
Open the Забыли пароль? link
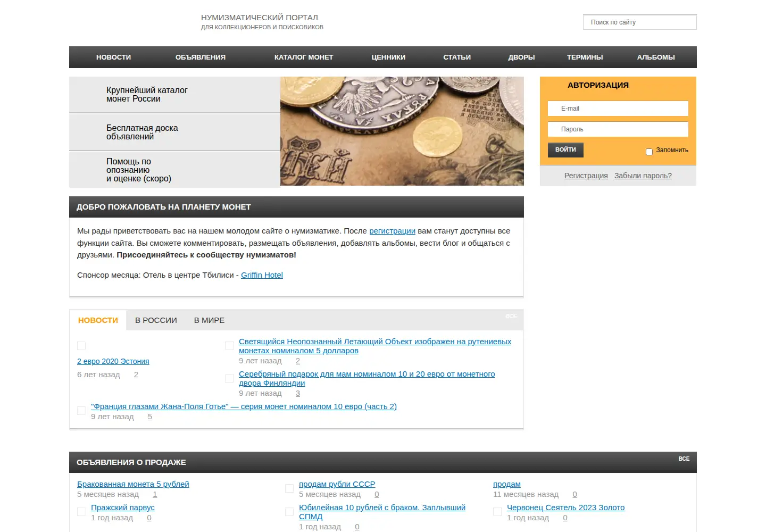click(643, 176)
